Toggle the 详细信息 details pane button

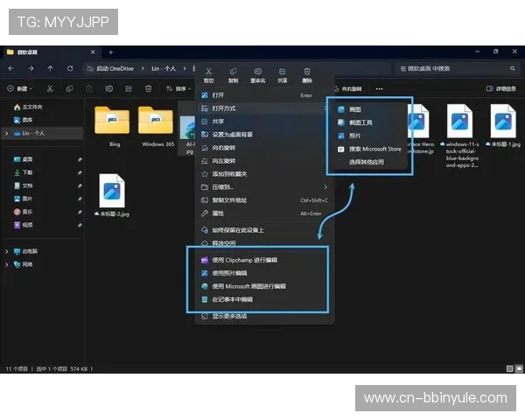[x=500, y=88]
